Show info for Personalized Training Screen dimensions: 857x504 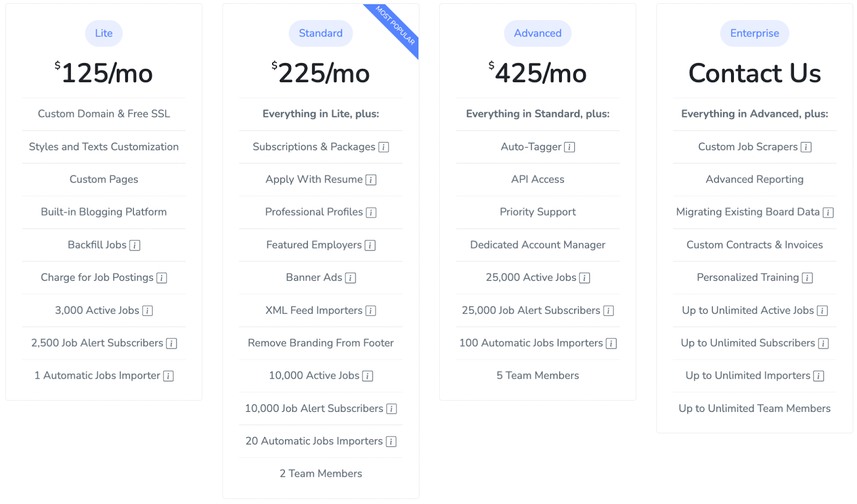(807, 278)
